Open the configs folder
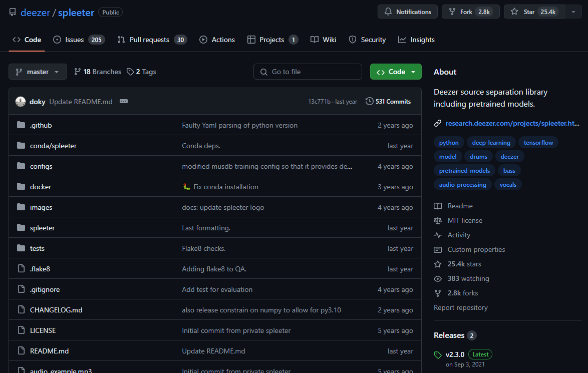 [41, 166]
